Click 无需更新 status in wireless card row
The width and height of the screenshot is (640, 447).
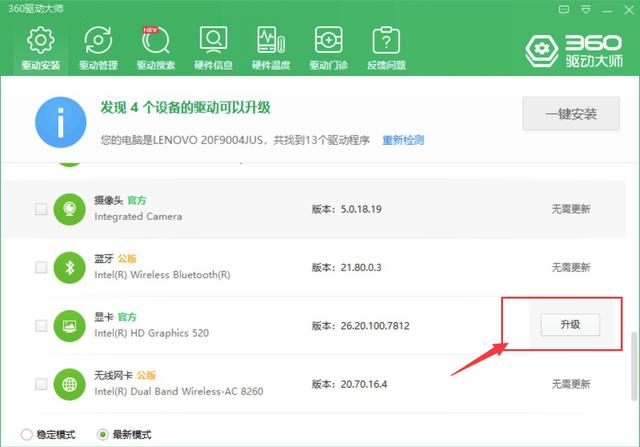571,384
